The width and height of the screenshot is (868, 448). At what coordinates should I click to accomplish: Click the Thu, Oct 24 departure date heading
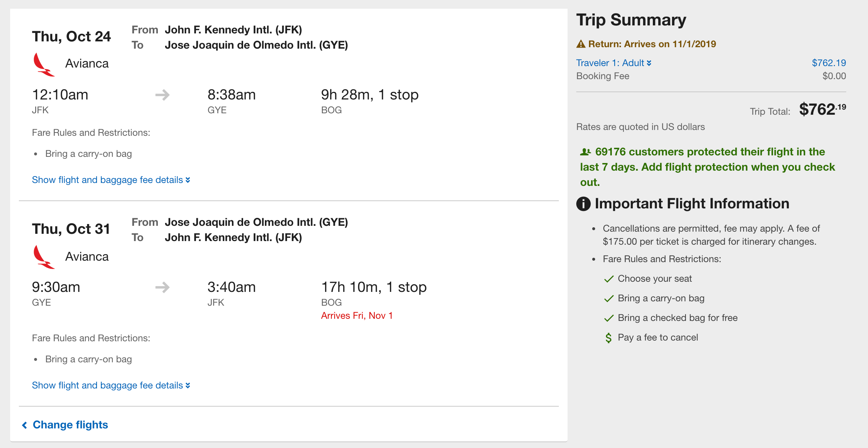point(71,37)
